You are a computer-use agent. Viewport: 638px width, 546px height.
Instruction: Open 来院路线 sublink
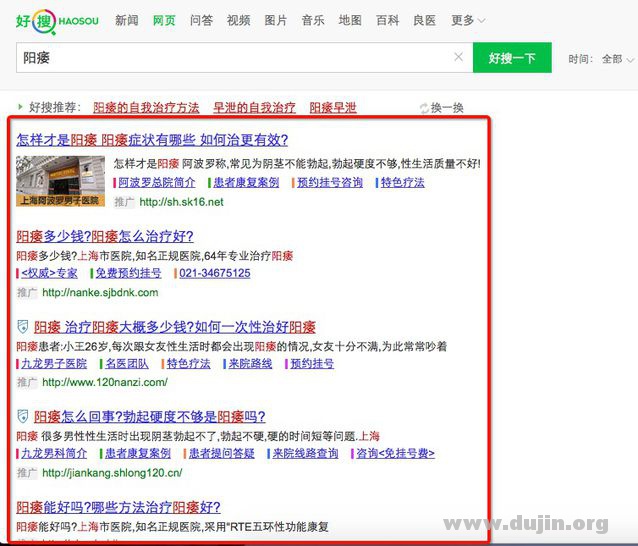[x=250, y=363]
